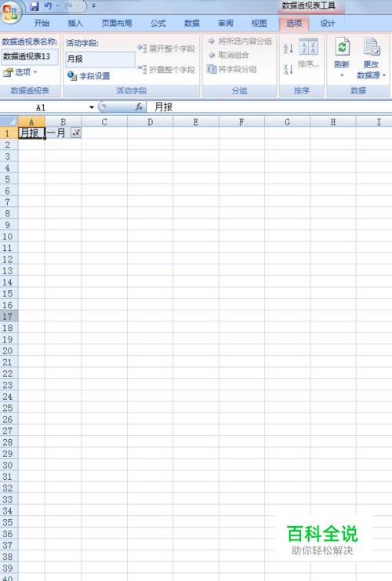Screen dimensions: 392x581
Task: Expand the 刷新 dropdown arrow
Action: [342, 75]
